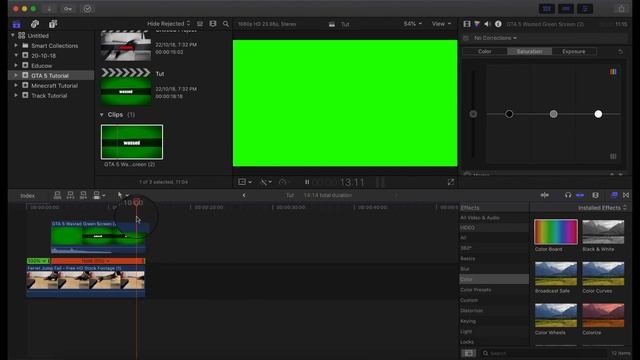Open the Photos and Audio sidebar icon

tap(35, 24)
